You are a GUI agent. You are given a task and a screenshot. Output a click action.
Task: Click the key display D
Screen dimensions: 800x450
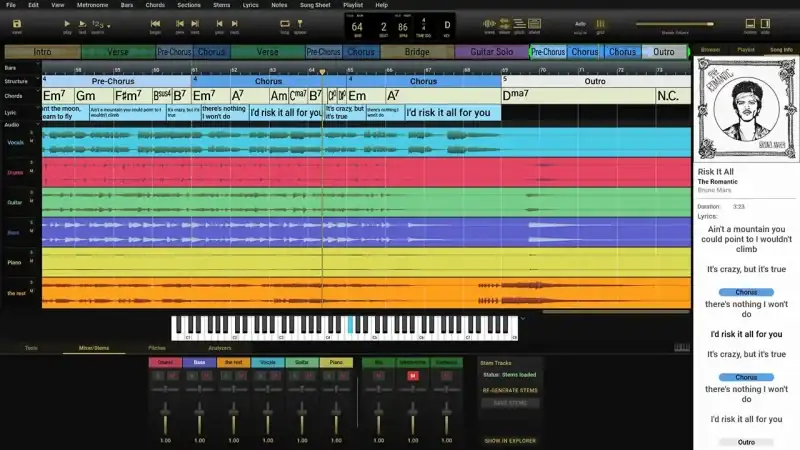[x=447, y=25]
